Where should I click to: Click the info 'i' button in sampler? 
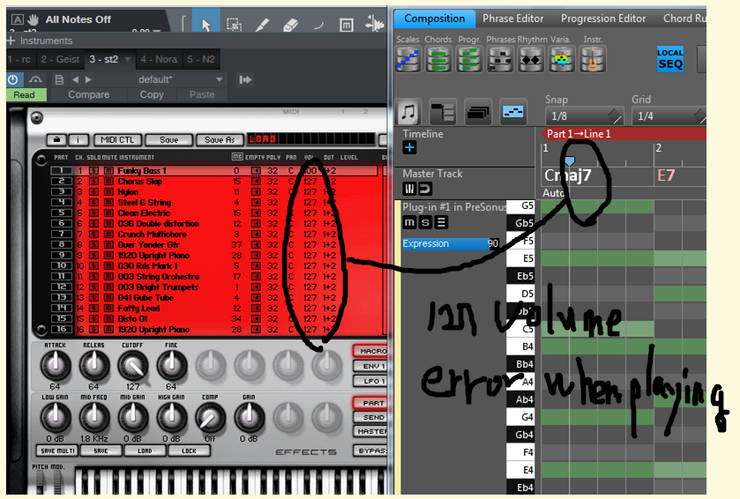[x=79, y=140]
